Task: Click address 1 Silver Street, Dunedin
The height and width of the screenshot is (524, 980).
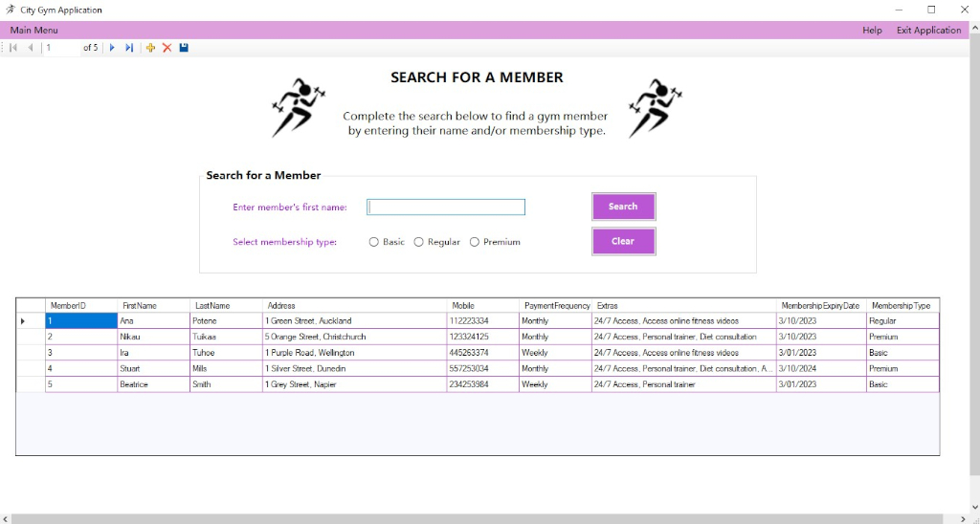Action: click(x=354, y=368)
